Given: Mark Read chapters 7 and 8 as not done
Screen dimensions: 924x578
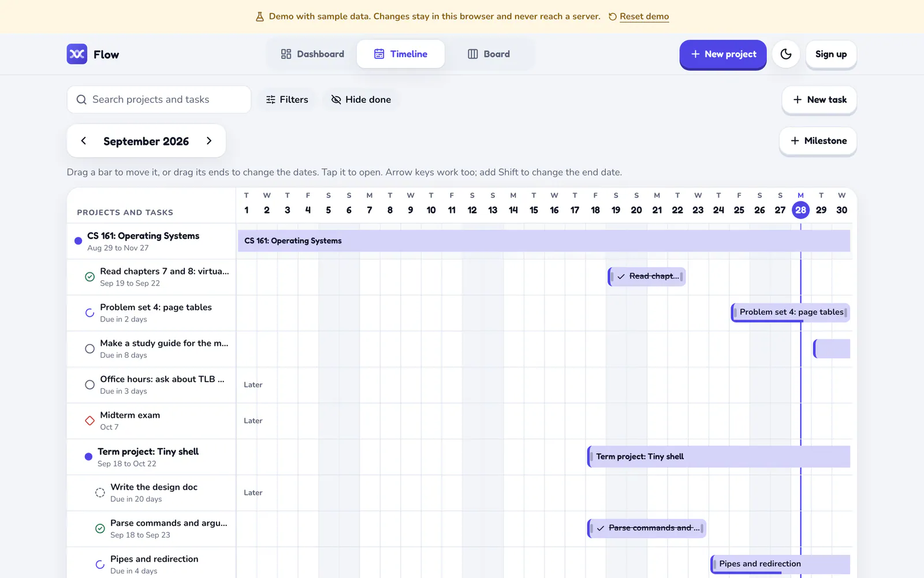Looking at the screenshot, I should click(90, 277).
